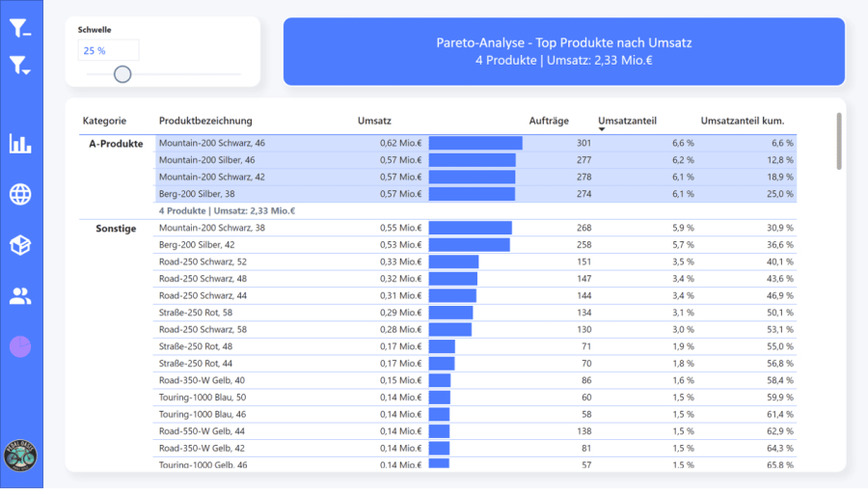Sort by Produktbezeichnung column header
Image resolution: width=868 pixels, height=495 pixels.
click(205, 121)
